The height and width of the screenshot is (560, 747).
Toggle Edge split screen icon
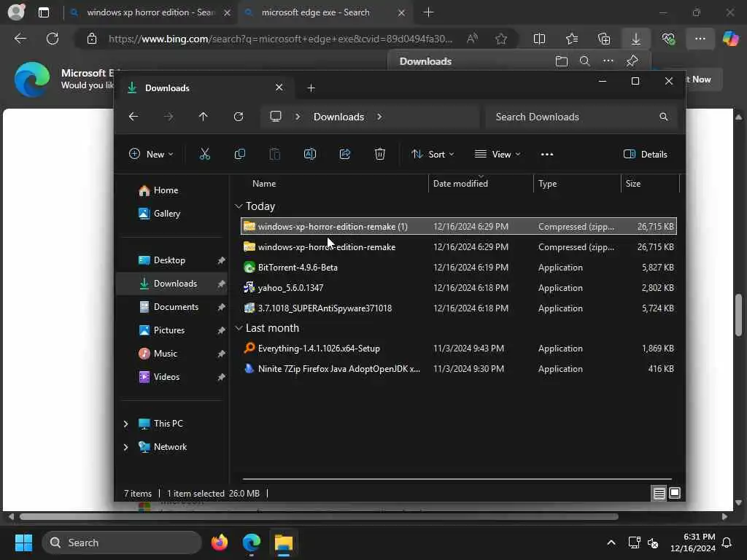[x=539, y=39]
